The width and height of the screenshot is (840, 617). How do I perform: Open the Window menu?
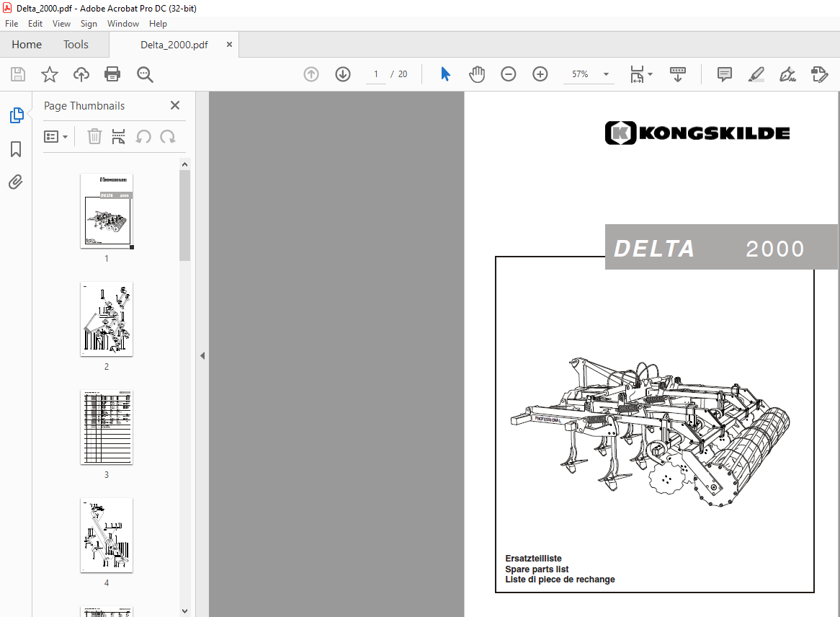(x=122, y=24)
